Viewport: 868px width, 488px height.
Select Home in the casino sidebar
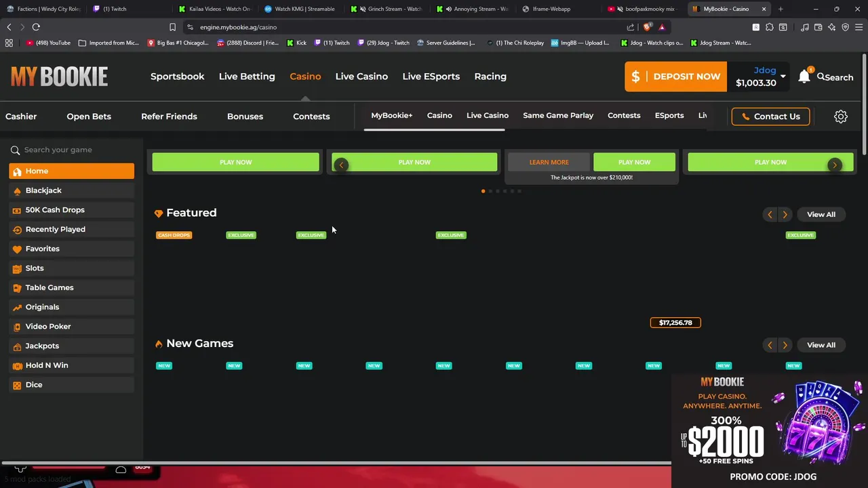71,171
